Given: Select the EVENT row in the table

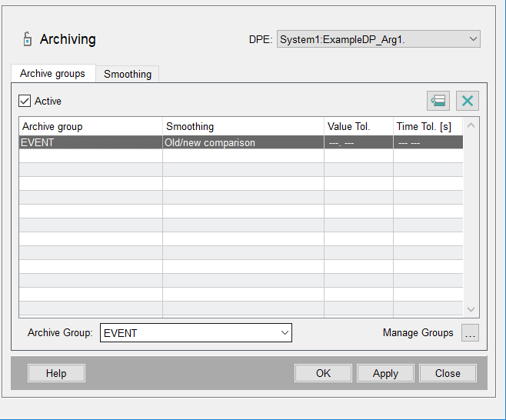Looking at the screenshot, I should (x=90, y=142).
